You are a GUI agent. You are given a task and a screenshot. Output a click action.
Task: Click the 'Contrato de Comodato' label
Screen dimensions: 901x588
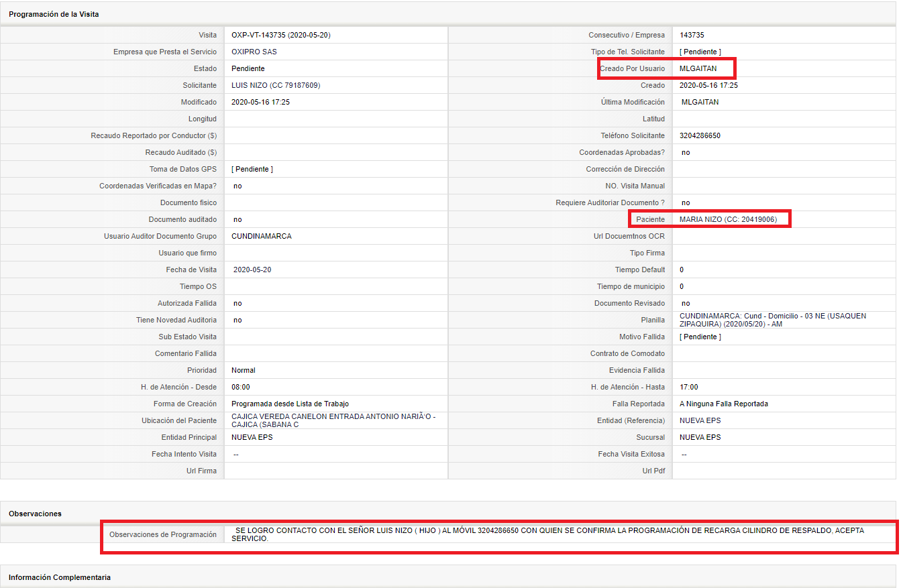pos(628,353)
